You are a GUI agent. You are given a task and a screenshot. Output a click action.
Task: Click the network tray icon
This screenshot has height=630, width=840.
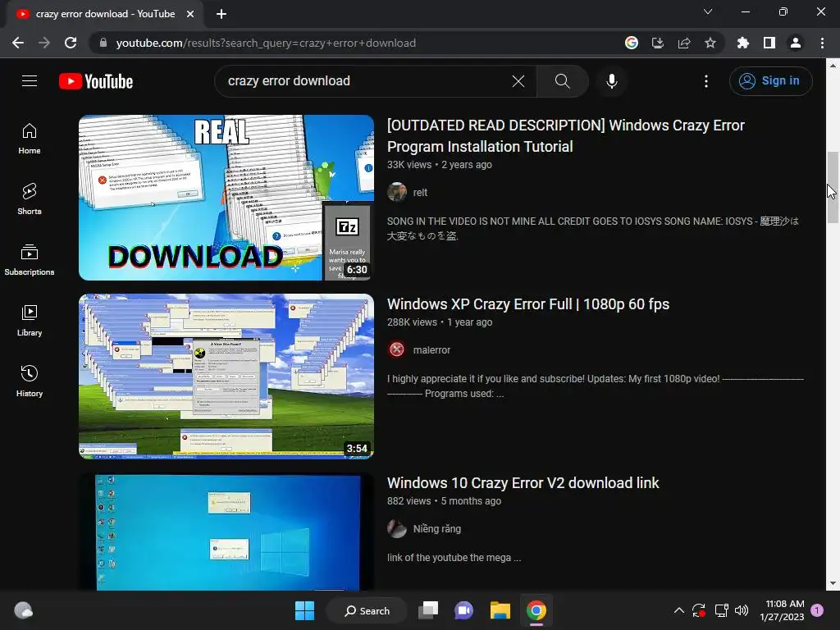pyautogui.click(x=722, y=610)
